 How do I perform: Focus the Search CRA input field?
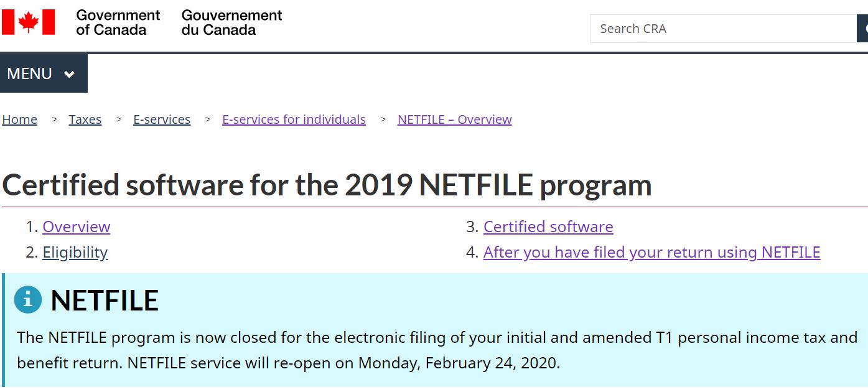click(722, 29)
